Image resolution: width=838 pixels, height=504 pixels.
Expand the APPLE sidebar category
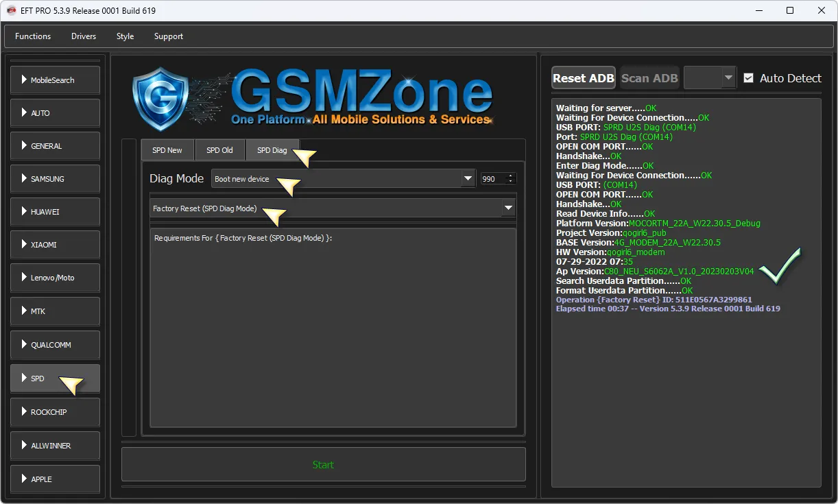[55, 479]
